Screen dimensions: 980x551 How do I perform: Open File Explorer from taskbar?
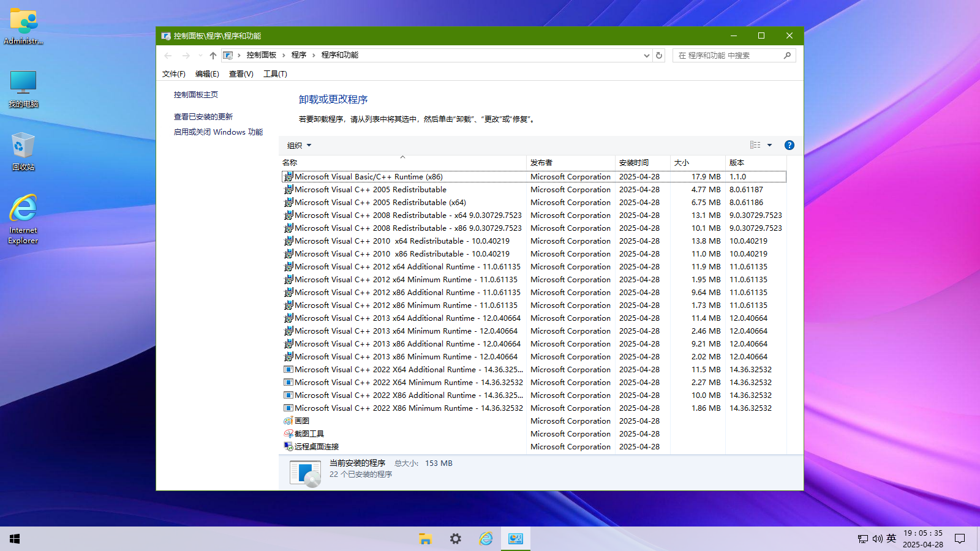[x=425, y=539]
